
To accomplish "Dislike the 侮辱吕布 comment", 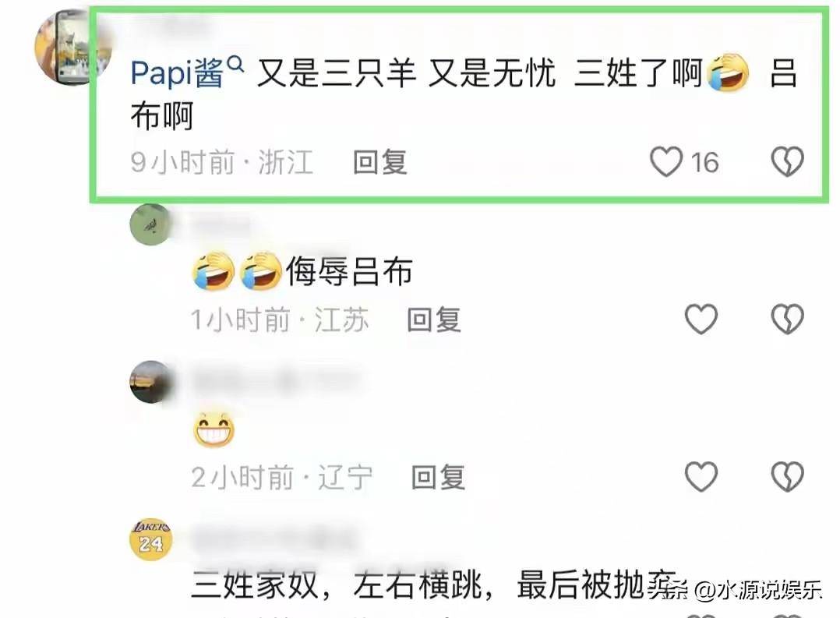I will 787,320.
